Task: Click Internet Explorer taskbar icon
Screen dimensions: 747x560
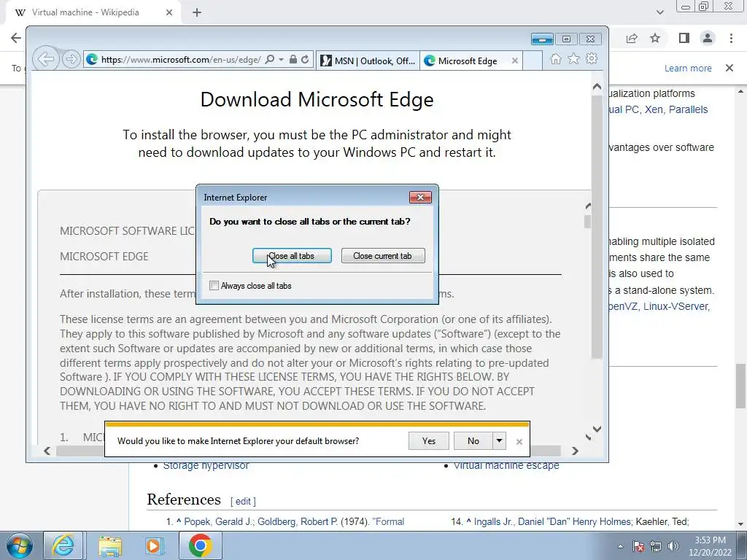Action: pyautogui.click(x=63, y=545)
